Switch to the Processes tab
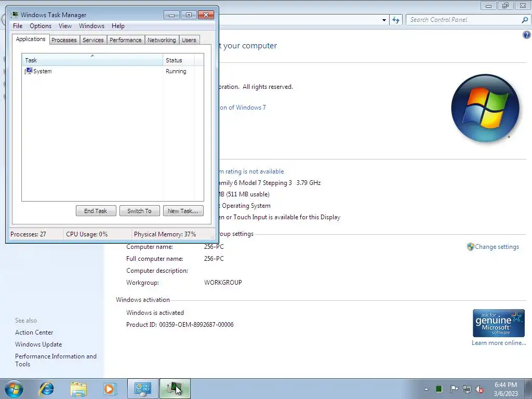This screenshot has width=532, height=399. point(64,40)
